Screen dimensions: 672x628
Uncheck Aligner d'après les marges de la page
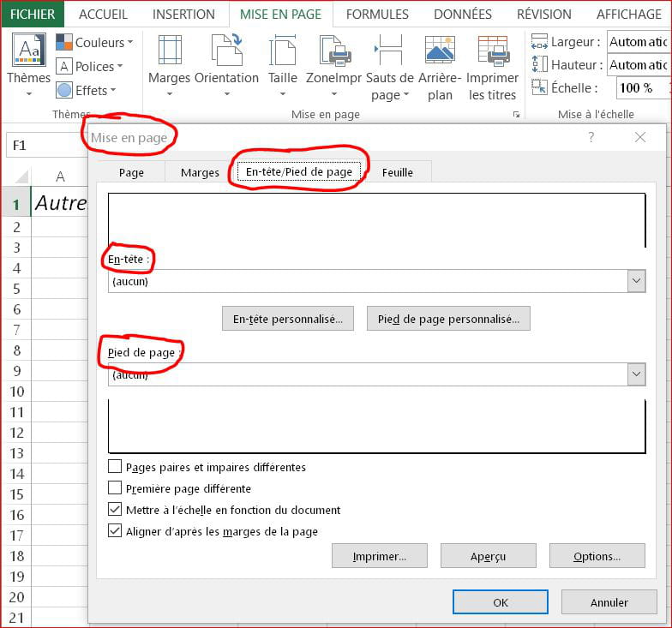pos(115,531)
